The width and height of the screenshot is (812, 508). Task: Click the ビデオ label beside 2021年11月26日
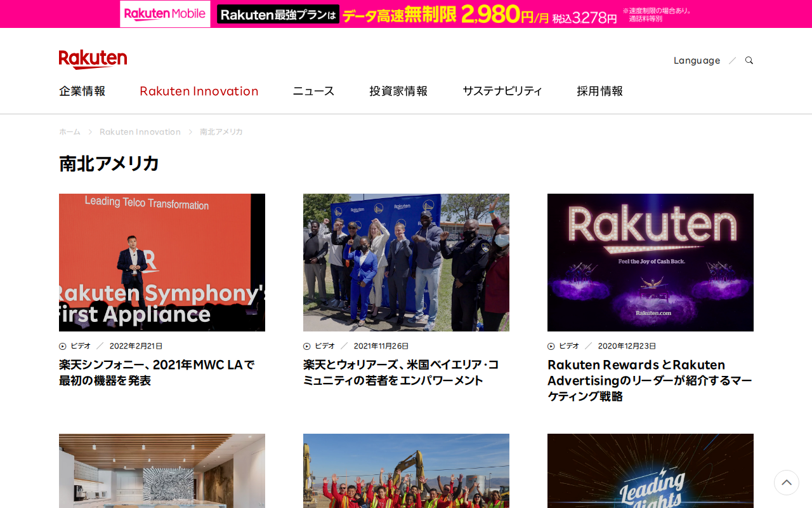325,346
